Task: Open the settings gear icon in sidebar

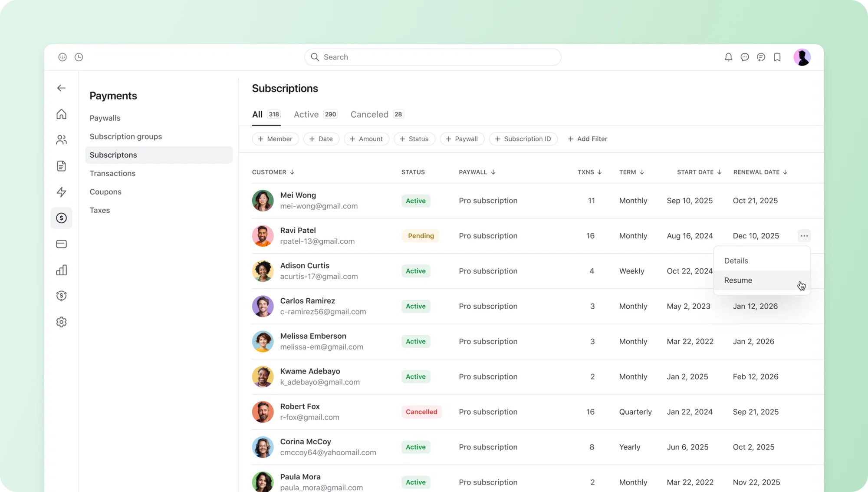Action: [61, 322]
